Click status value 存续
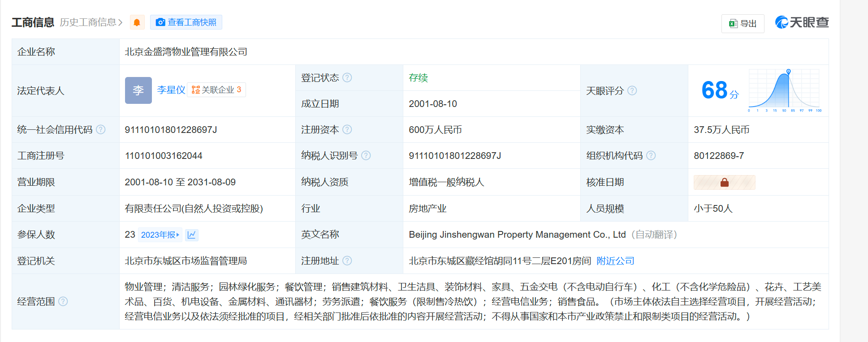 (418, 78)
